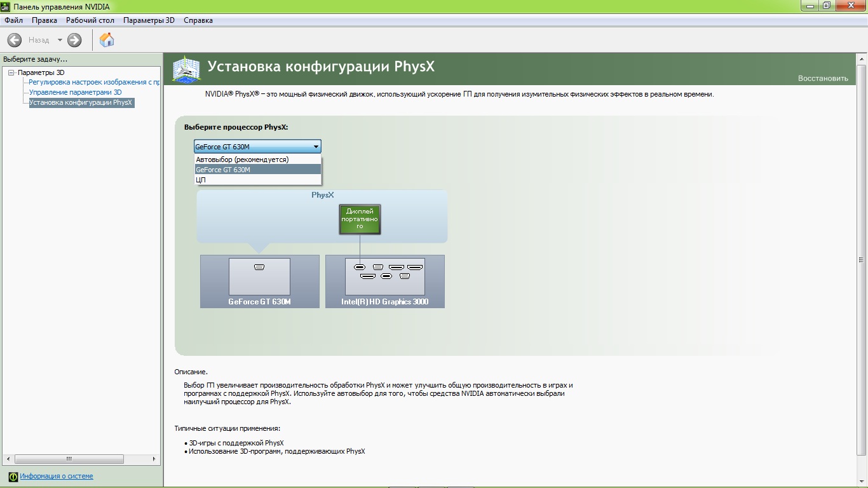This screenshot has height=488, width=868.
Task: Click the Дисплей портативного display box
Action: point(360,219)
